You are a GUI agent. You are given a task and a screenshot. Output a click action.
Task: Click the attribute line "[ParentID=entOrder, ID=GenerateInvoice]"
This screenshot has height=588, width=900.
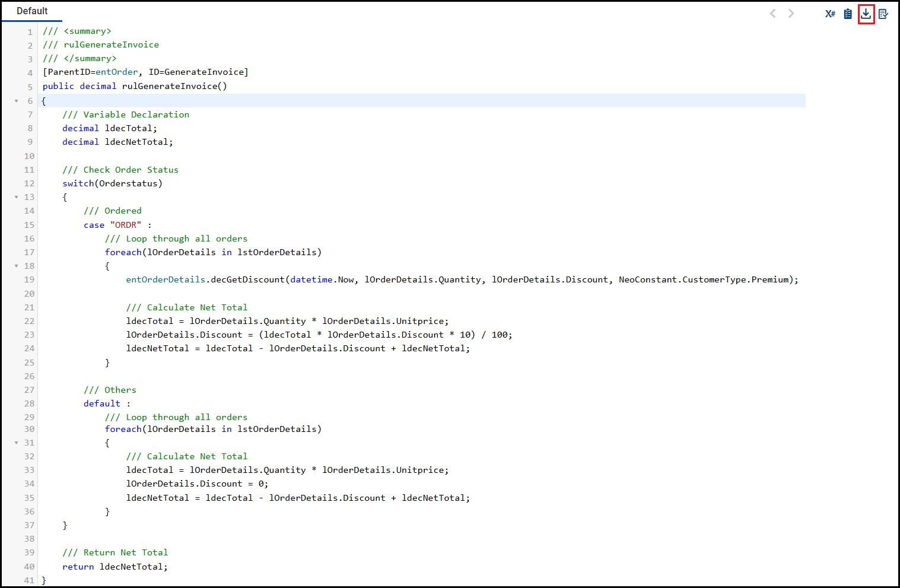[x=145, y=72]
